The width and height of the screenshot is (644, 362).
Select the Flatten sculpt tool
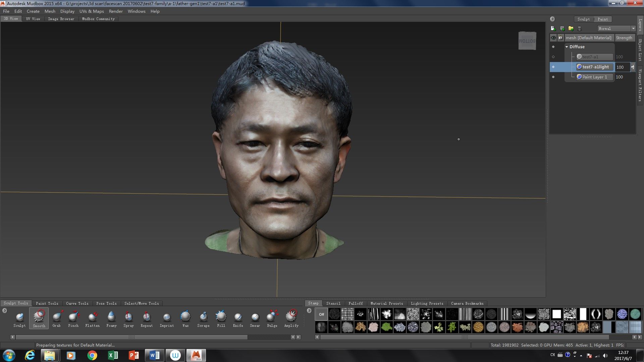pyautogui.click(x=93, y=318)
